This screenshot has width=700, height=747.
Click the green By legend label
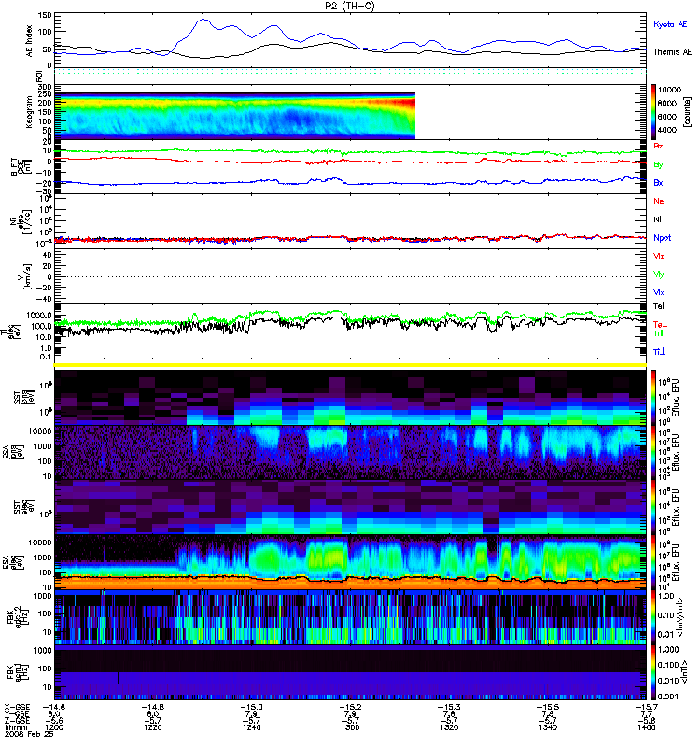658,164
